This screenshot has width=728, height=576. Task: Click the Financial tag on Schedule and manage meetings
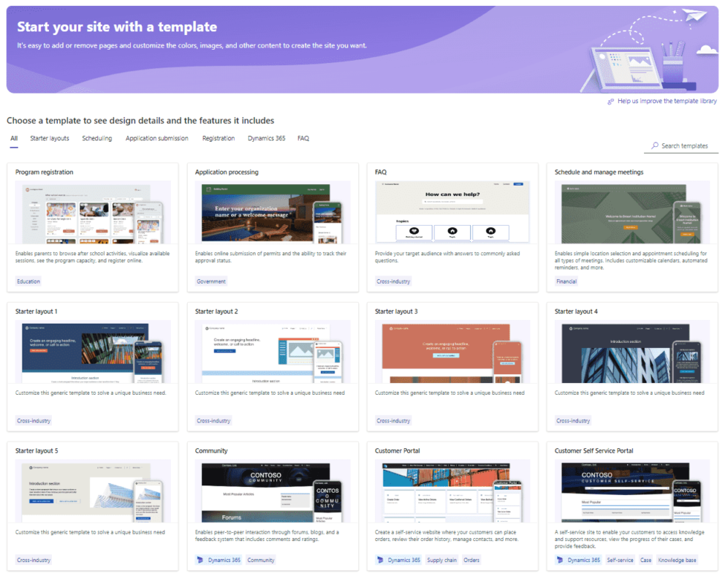click(x=566, y=281)
